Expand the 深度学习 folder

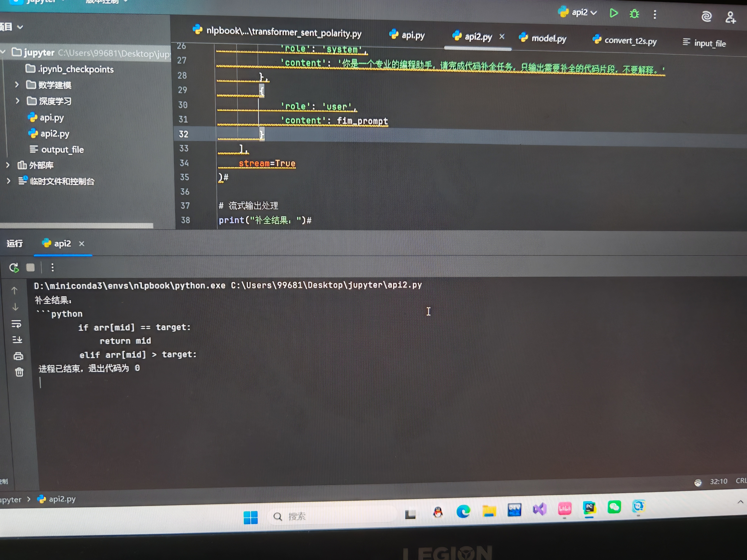point(17,101)
